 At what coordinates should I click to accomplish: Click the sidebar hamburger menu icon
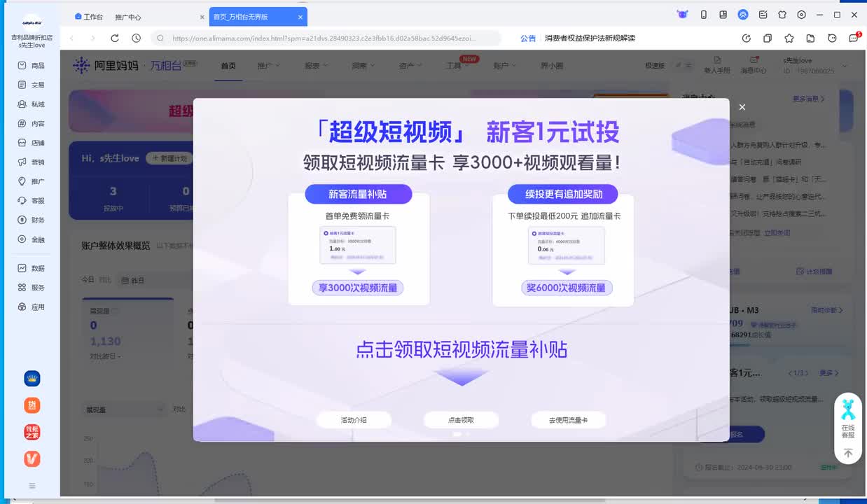point(32,486)
